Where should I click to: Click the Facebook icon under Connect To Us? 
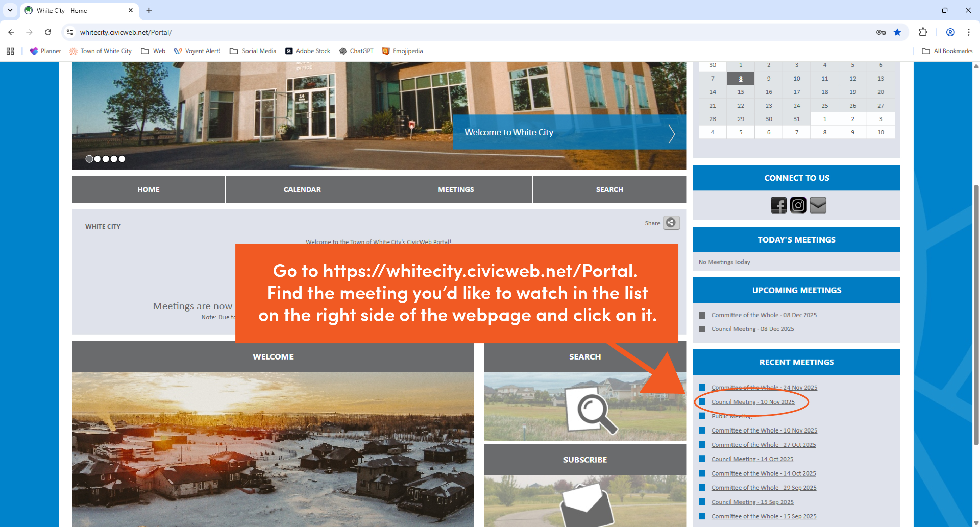click(x=778, y=205)
